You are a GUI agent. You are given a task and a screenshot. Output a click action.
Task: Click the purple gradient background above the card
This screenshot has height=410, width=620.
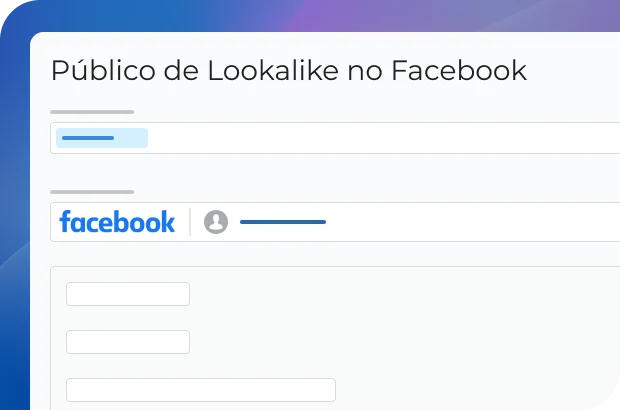click(x=400, y=15)
